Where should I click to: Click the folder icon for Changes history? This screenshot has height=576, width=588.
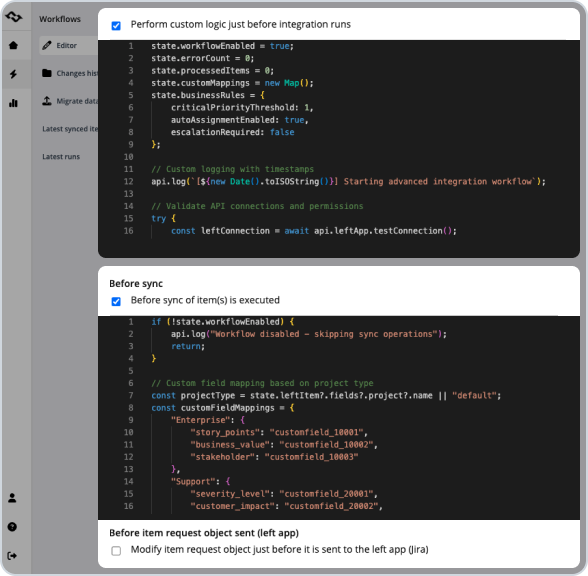(47, 73)
